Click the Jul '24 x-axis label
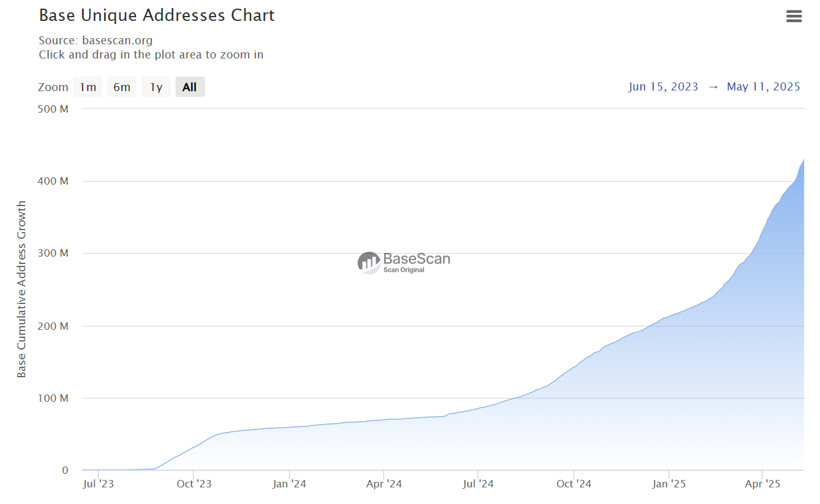820x504 pixels. pyautogui.click(x=478, y=484)
